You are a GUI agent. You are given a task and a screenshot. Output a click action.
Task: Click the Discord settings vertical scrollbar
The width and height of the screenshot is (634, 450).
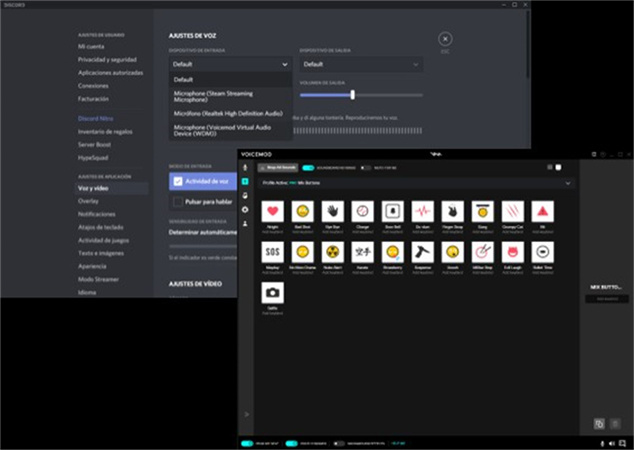point(528,44)
